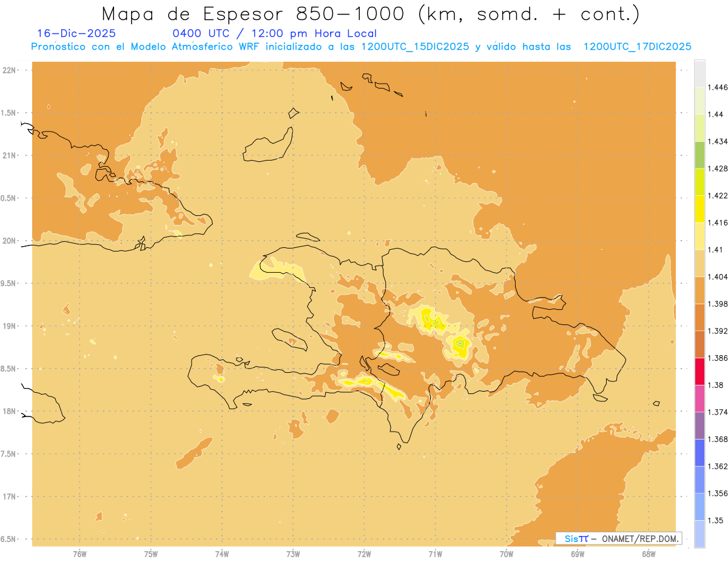Click the latitude axis label 8.5N
Viewport: 728px width, 562px height.
(x=9, y=369)
